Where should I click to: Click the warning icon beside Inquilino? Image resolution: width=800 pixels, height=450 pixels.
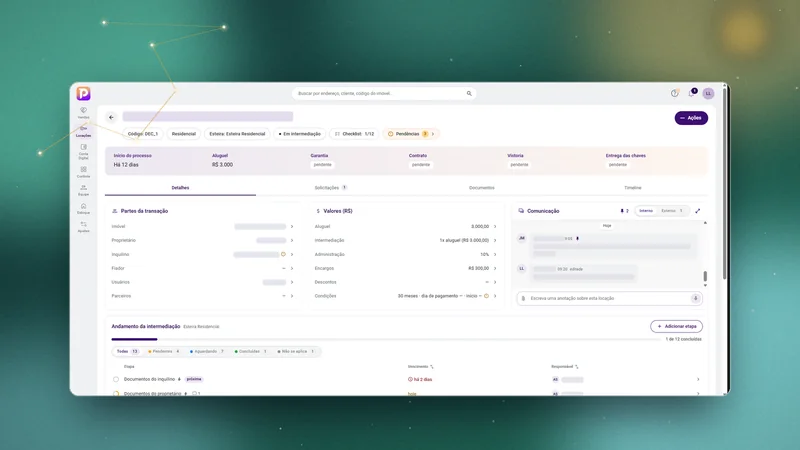click(x=283, y=254)
